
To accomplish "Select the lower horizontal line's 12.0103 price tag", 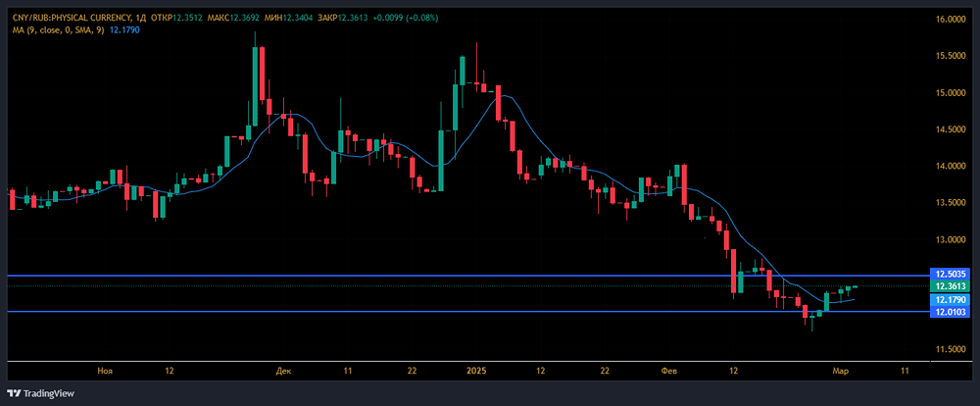I will click(x=949, y=312).
